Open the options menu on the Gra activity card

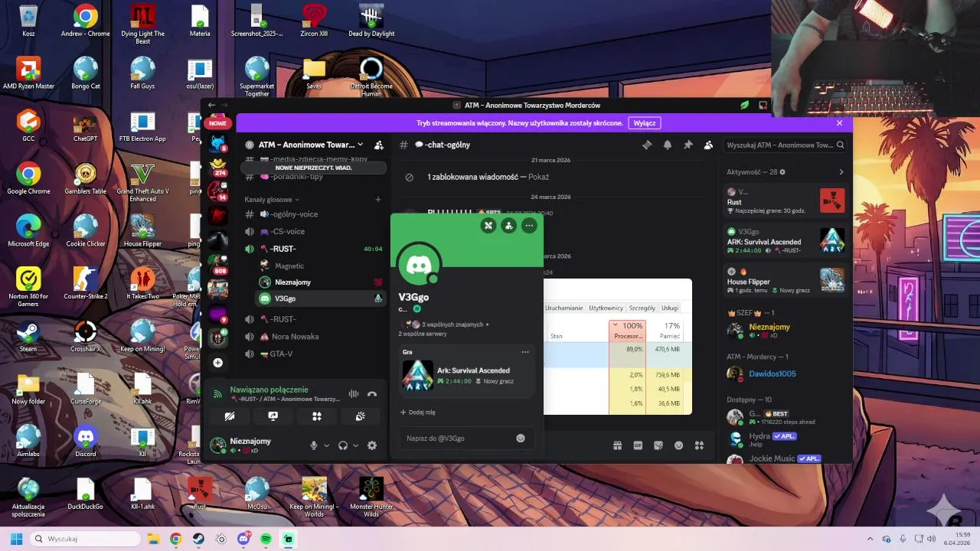525,352
